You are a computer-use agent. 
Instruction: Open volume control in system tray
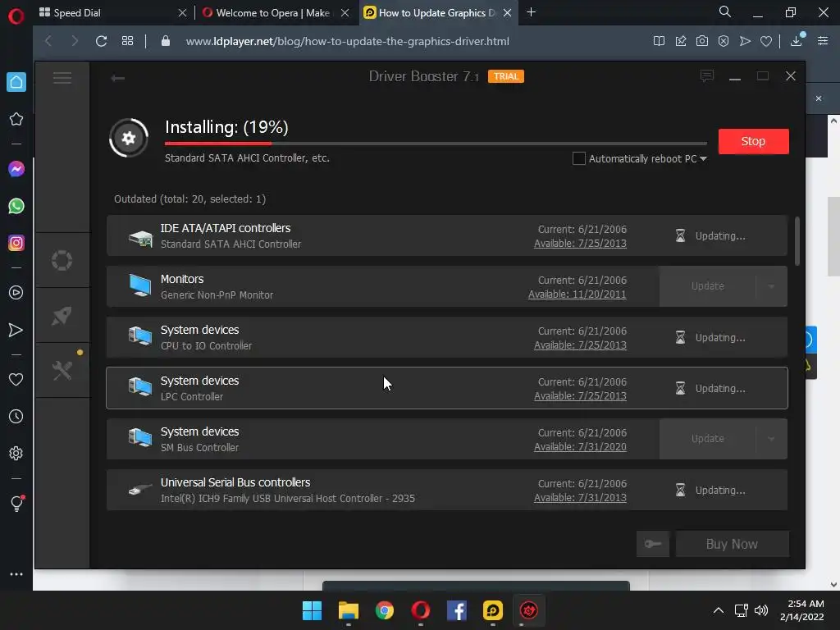point(760,610)
